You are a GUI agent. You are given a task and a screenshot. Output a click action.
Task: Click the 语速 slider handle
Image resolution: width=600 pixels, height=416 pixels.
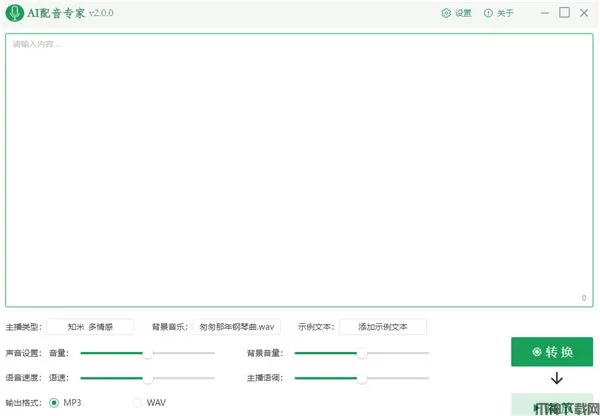tap(148, 379)
